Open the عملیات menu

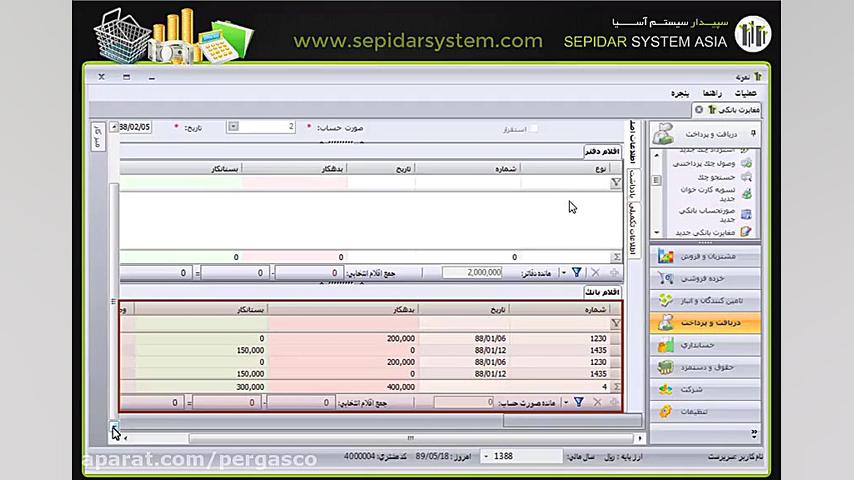745,93
